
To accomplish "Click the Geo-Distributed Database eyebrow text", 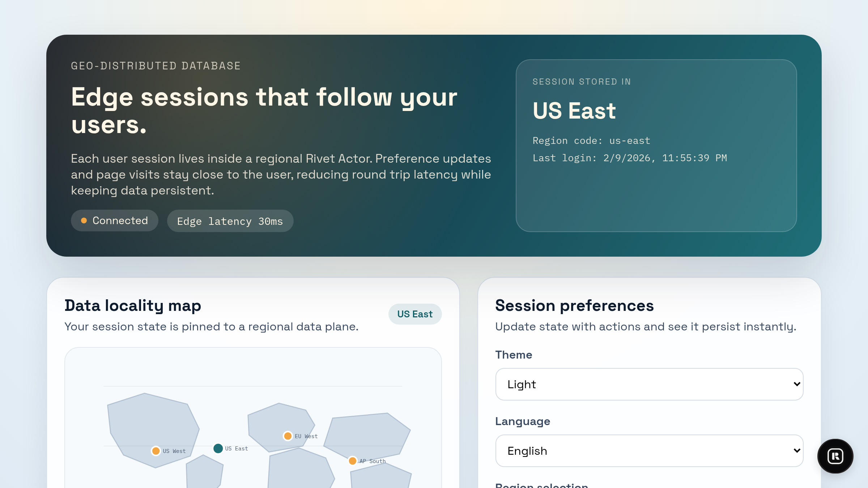I will click(x=156, y=66).
